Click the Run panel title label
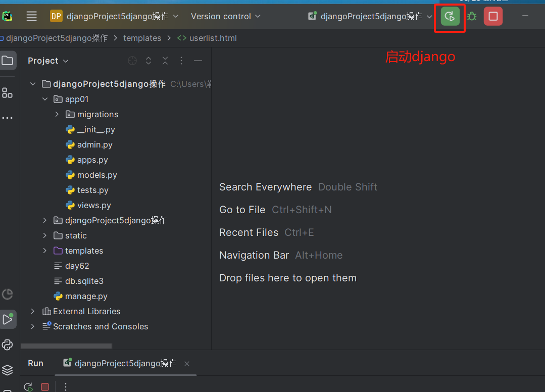545x392 pixels. [35, 364]
